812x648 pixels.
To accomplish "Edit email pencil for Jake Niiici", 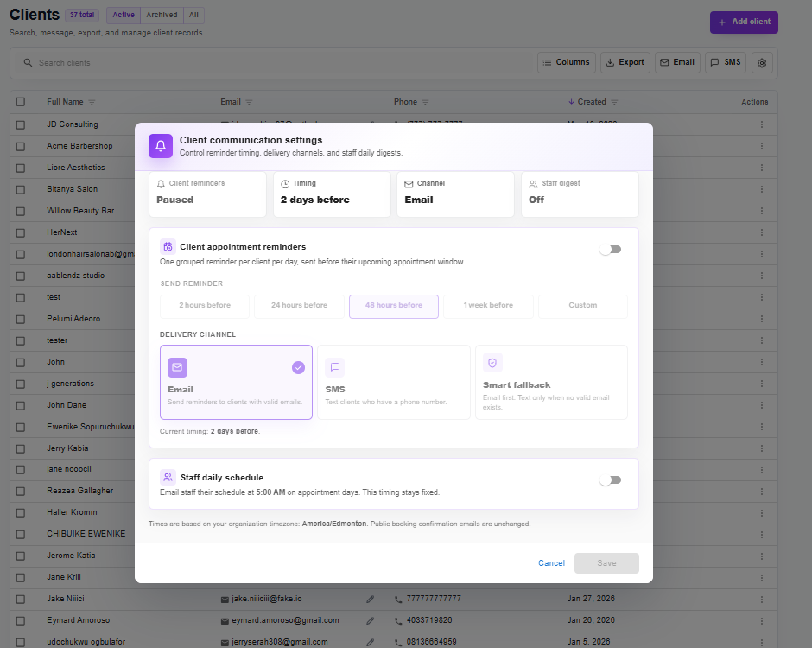I will coord(371,600).
